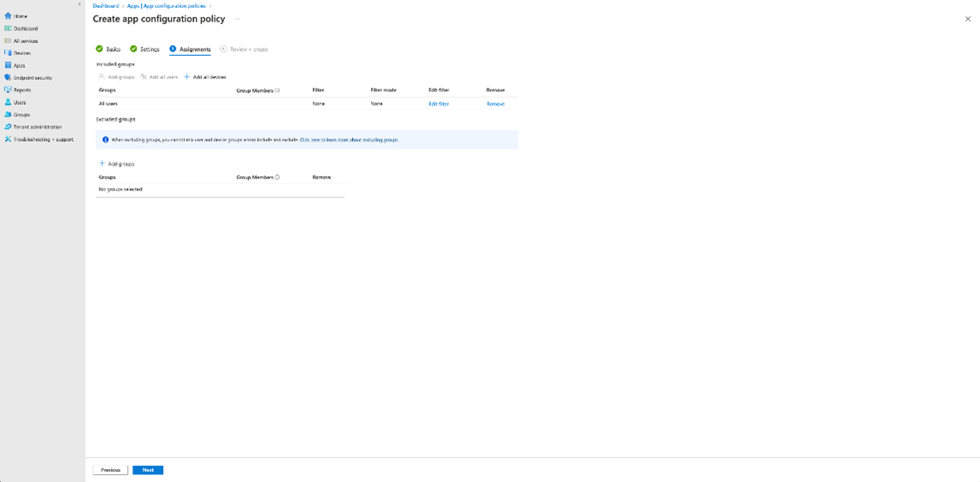
Task: Click the Dashboard breadcrumb link
Action: [x=106, y=6]
